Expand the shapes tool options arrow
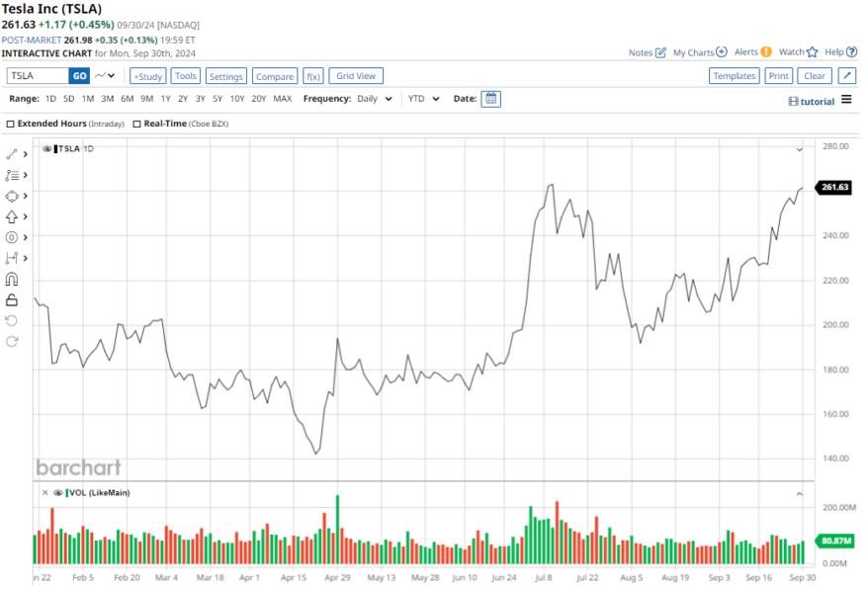868x593 pixels. coord(25,196)
